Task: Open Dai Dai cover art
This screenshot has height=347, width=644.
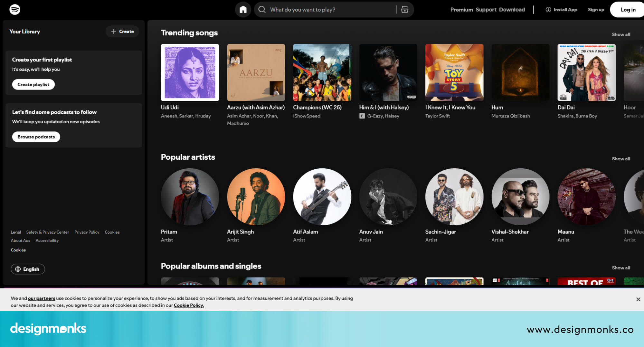Action: pos(586,72)
